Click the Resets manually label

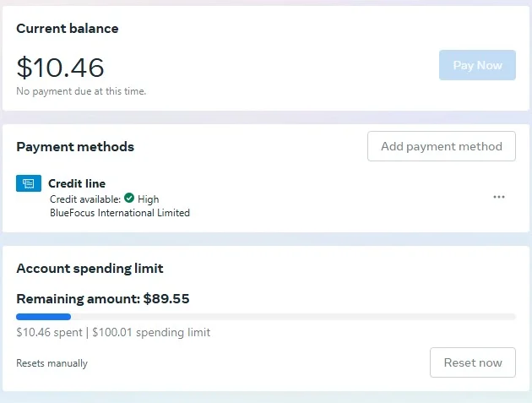[x=52, y=363]
